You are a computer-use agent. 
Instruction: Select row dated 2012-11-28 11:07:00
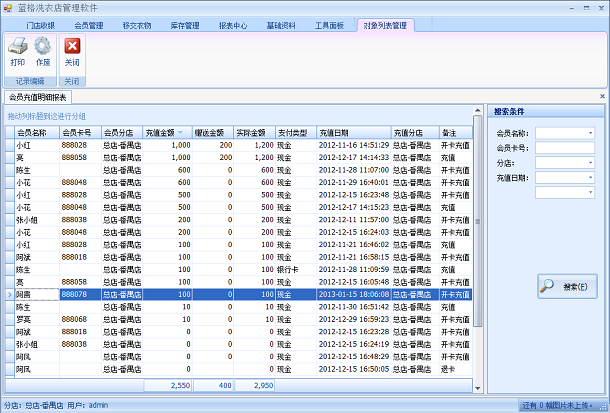[x=239, y=170]
